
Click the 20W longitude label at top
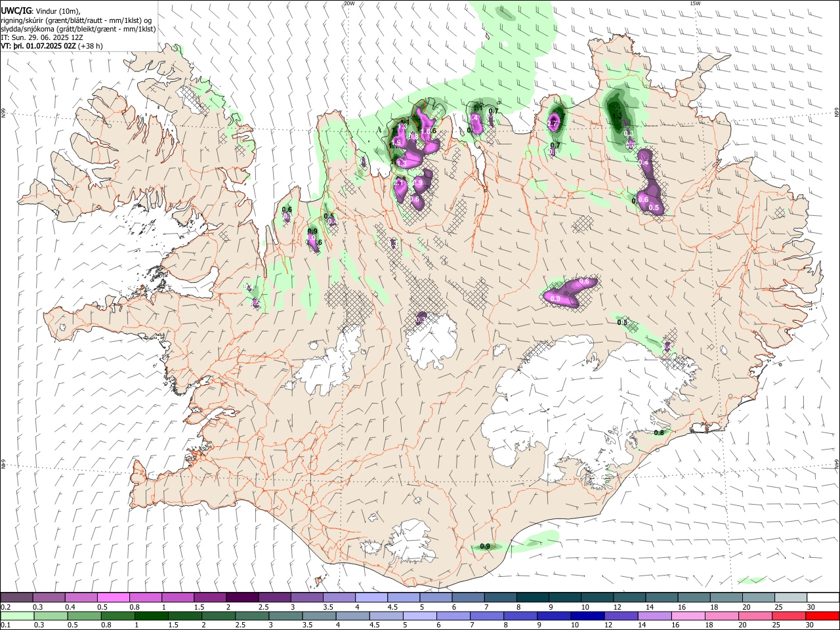(349, 3)
